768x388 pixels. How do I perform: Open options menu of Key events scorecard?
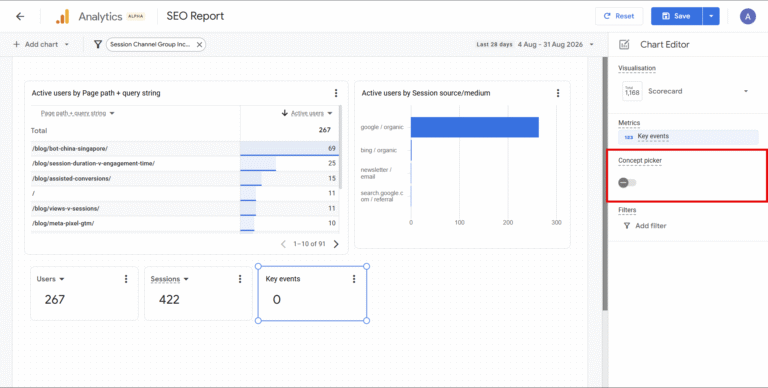(354, 279)
